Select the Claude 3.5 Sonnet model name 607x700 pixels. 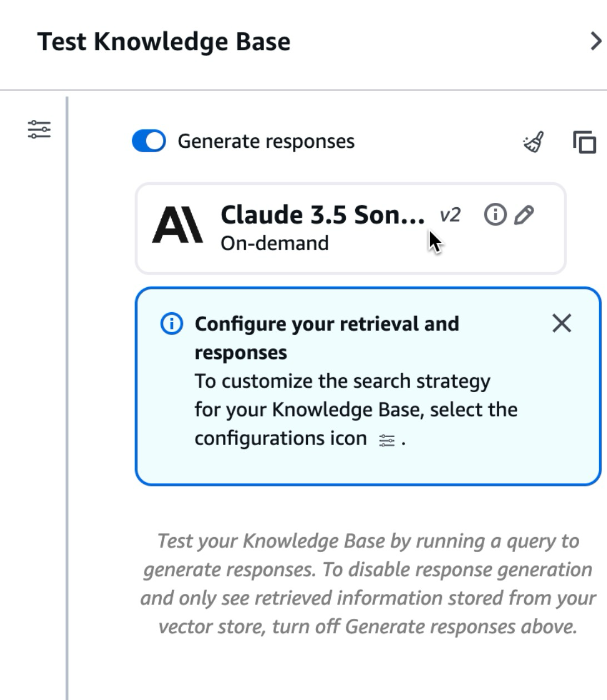point(322,215)
